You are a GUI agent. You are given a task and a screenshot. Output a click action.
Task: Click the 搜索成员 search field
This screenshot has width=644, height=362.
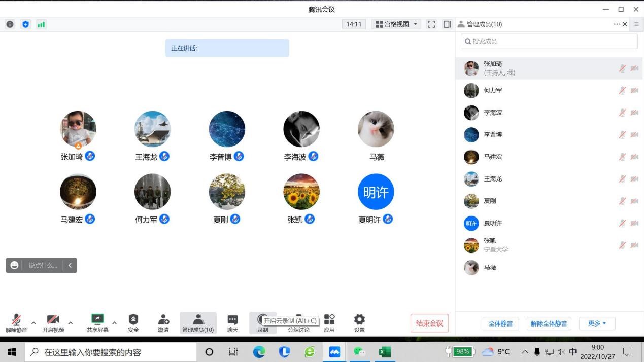(549, 41)
